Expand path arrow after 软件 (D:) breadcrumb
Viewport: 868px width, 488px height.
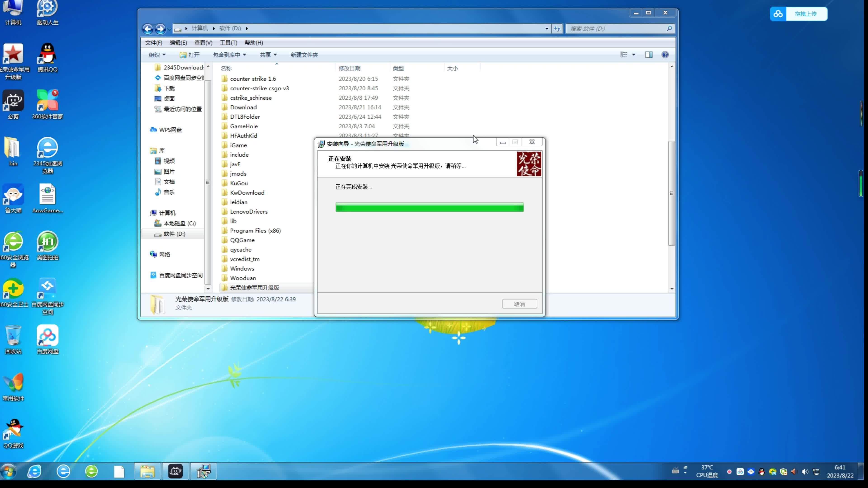pos(247,29)
